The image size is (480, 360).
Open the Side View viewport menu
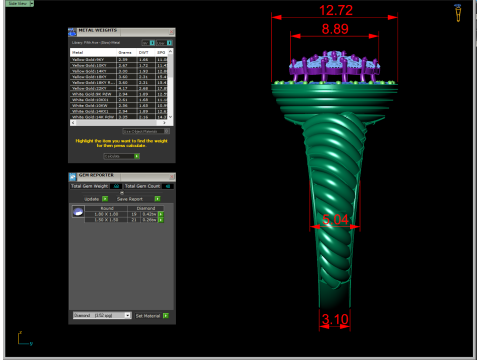click(x=32, y=4)
